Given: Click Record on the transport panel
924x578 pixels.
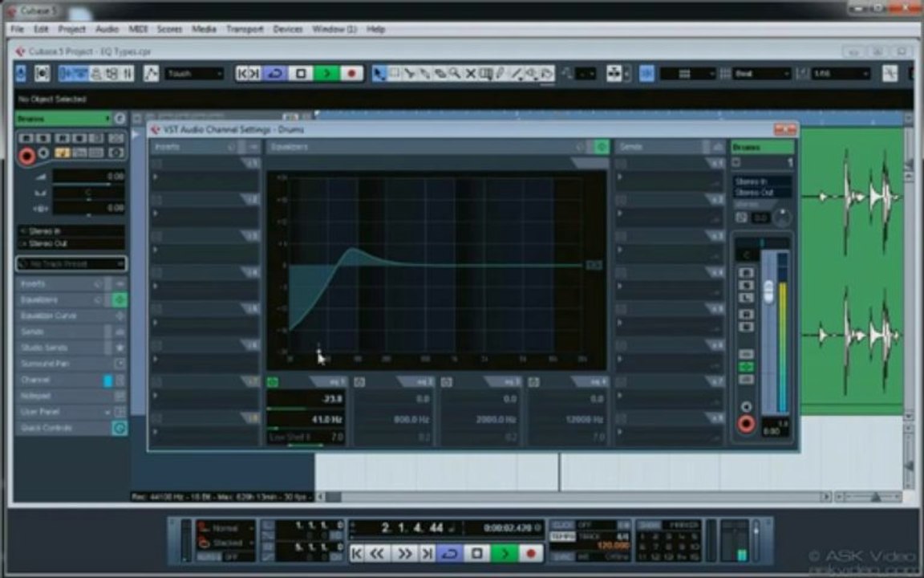Looking at the screenshot, I should [x=529, y=553].
